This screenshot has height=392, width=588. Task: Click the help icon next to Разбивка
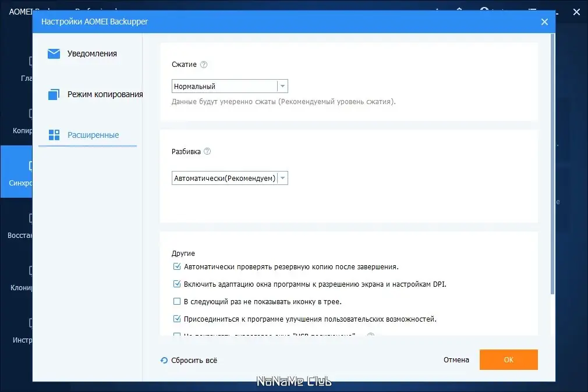click(x=207, y=151)
